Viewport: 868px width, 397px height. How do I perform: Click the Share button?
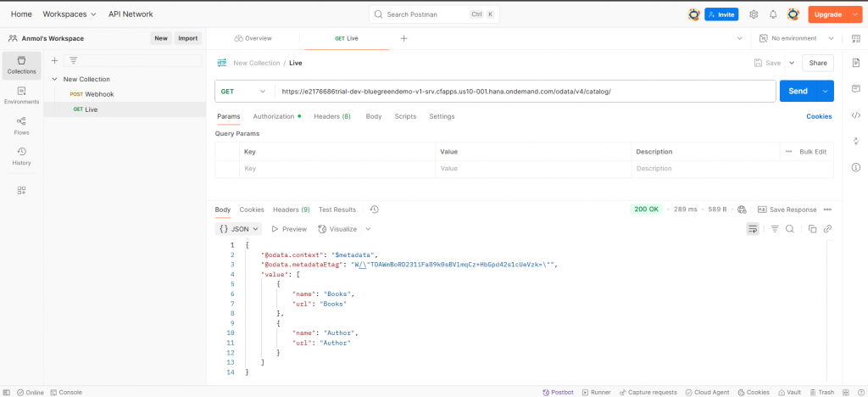click(818, 63)
